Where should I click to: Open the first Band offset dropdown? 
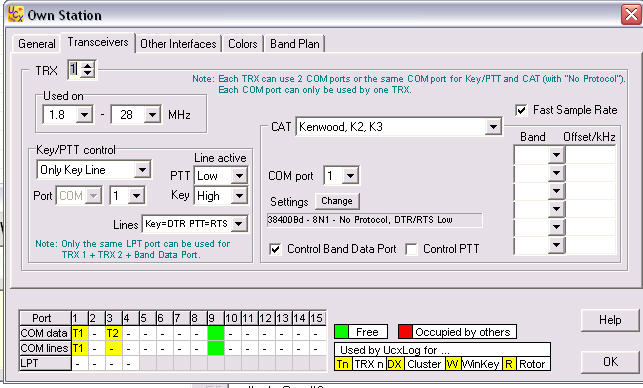coord(556,155)
